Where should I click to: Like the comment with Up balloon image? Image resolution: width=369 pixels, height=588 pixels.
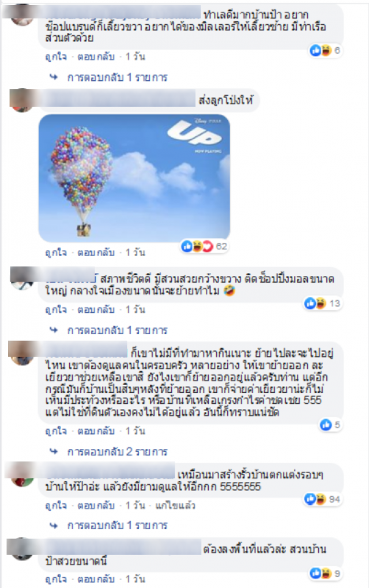click(x=56, y=252)
